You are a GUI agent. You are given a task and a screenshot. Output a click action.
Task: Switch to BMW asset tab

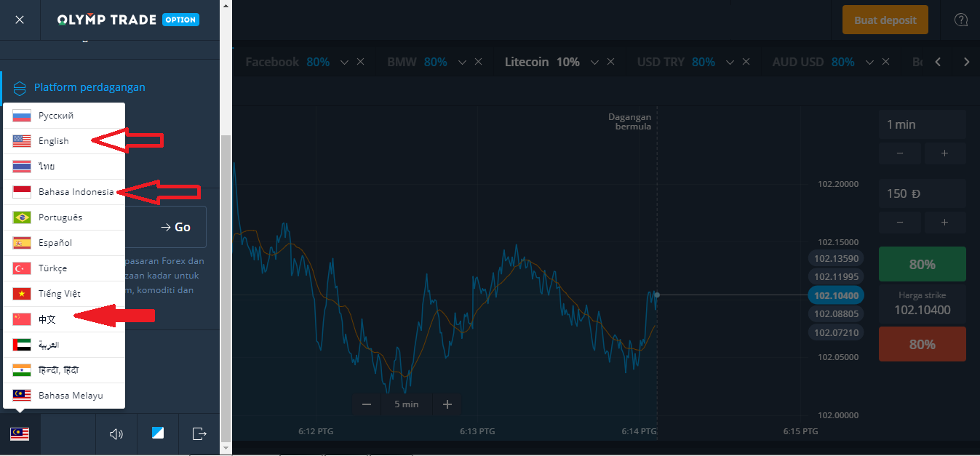417,63
